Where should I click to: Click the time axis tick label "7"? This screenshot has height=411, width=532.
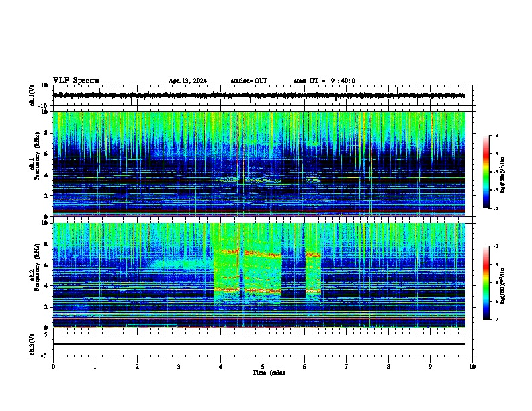pyautogui.click(x=347, y=367)
